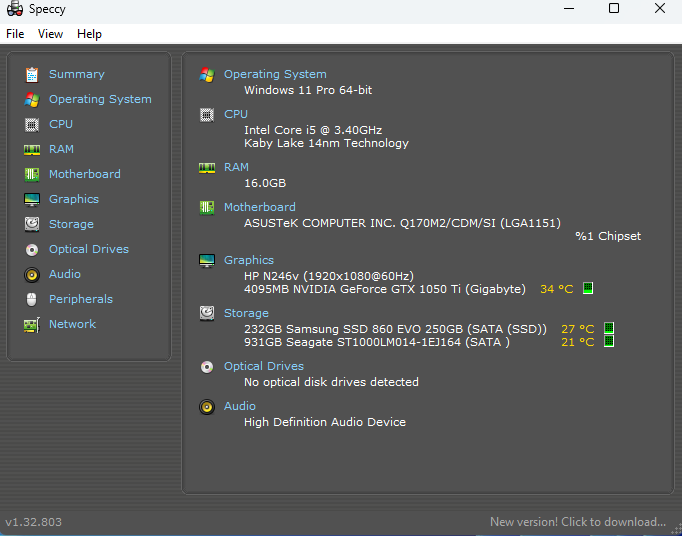Click the CPU chip icon in sidebar
Image resolution: width=682 pixels, height=536 pixels.
[32, 124]
